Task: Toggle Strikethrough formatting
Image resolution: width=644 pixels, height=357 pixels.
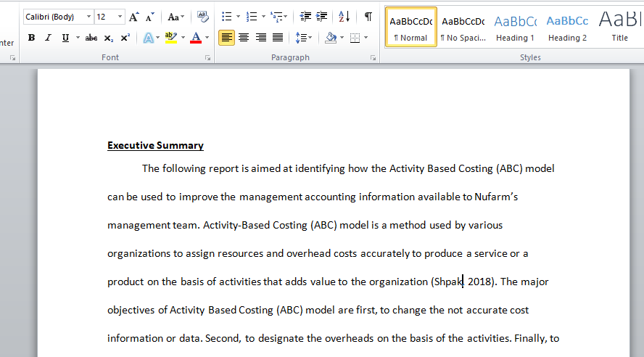Action: pos(91,38)
